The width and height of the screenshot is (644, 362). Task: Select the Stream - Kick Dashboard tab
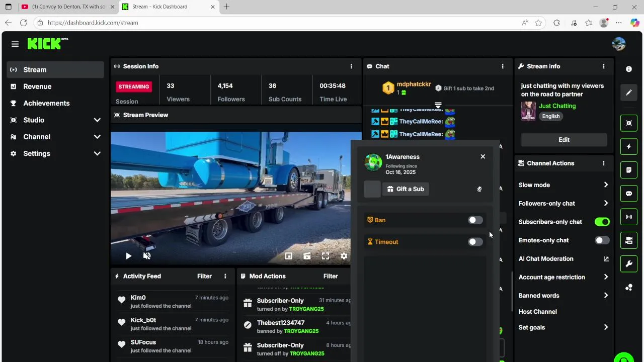[x=168, y=7]
